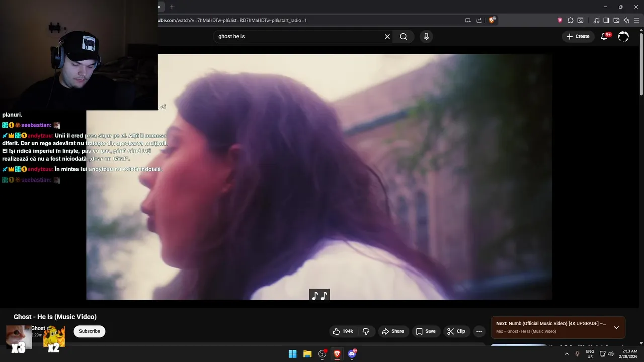Open File Explorer from the taskbar
Viewport: 644px width, 362px height.
pos(307,354)
